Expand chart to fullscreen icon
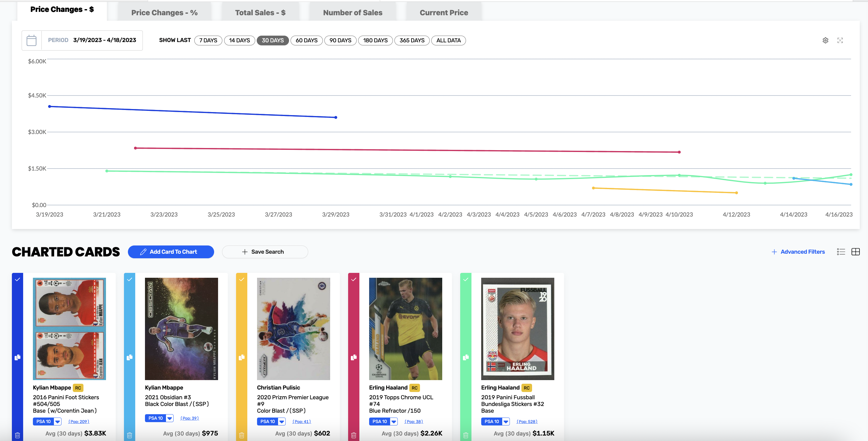 pos(840,41)
